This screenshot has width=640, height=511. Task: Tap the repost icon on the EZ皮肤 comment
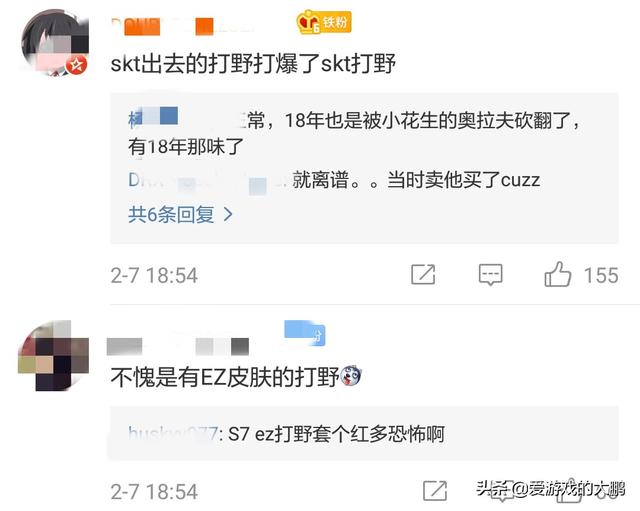435,491
